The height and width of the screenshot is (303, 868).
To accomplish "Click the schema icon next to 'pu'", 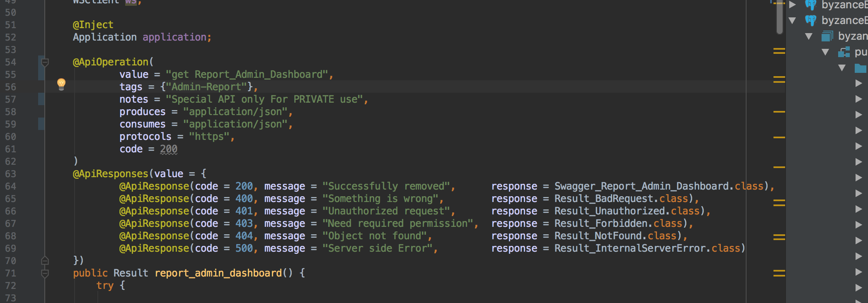I will 844,52.
